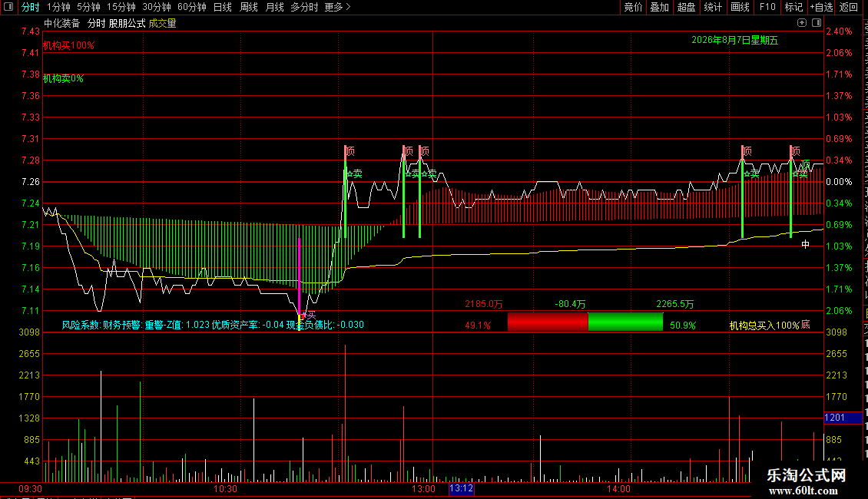The height and width of the screenshot is (499, 868).
Task: Click the 09:30 time axis label
Action: [x=30, y=488]
